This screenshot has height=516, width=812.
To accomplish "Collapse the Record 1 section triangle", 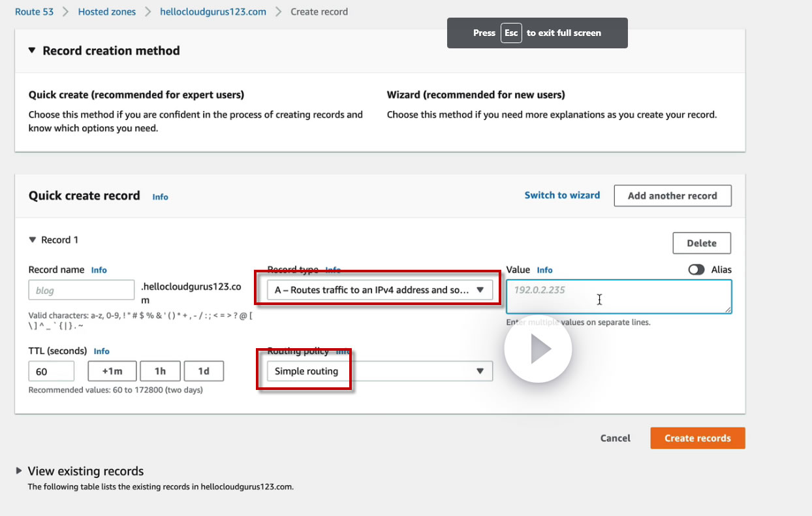I will [33, 240].
